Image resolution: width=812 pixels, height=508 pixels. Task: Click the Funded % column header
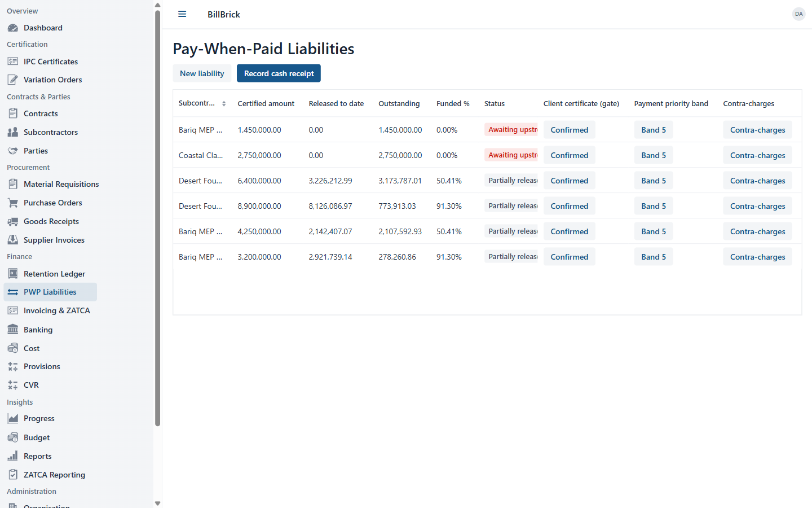coord(453,104)
